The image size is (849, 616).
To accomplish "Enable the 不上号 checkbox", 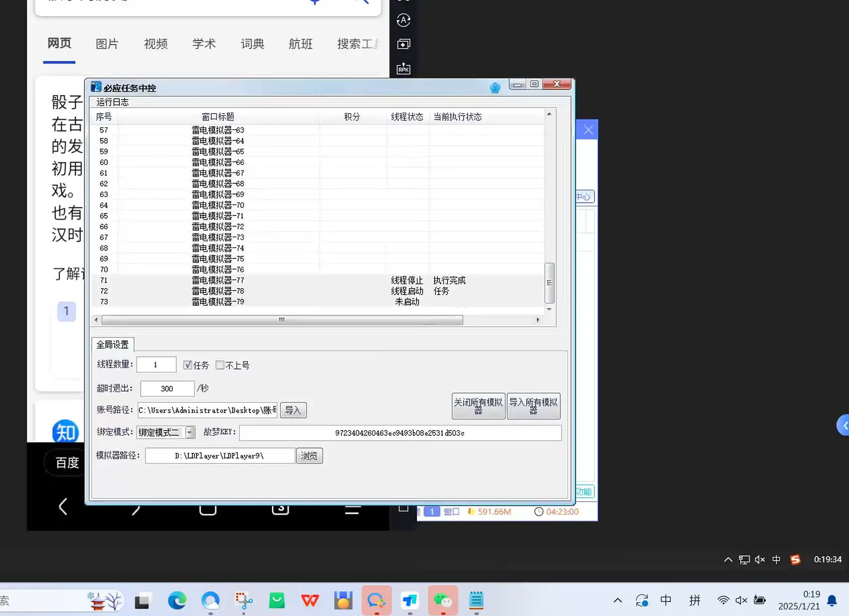I will [220, 365].
